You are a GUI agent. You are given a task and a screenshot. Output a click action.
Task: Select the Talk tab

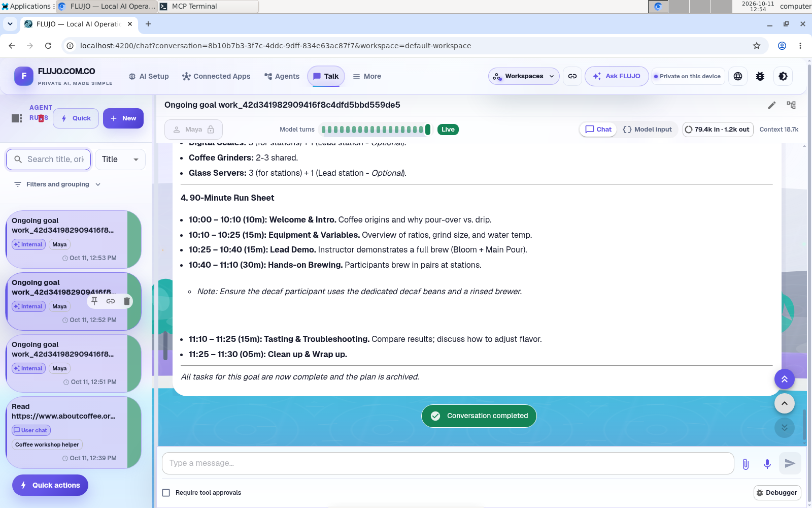pyautogui.click(x=326, y=76)
